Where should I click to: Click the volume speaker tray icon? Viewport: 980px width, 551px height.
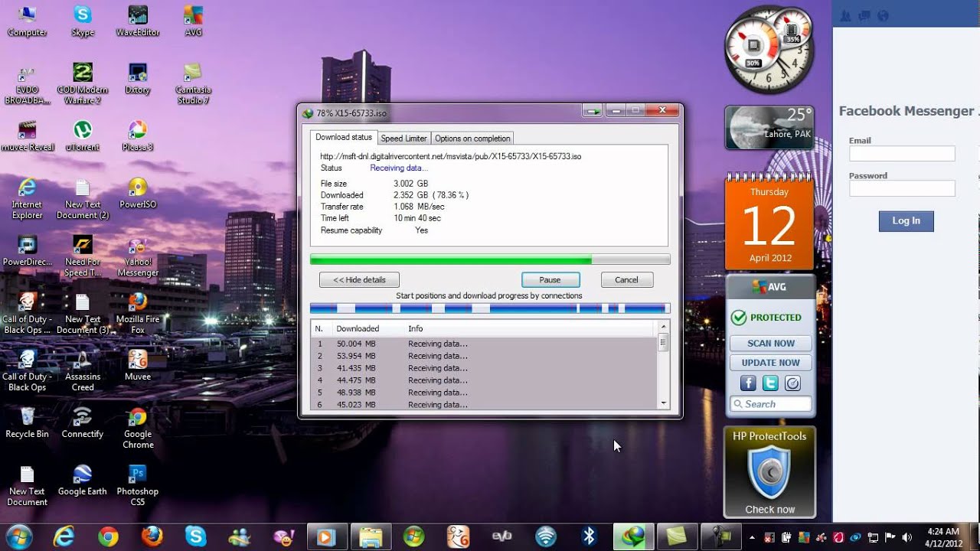click(x=908, y=536)
